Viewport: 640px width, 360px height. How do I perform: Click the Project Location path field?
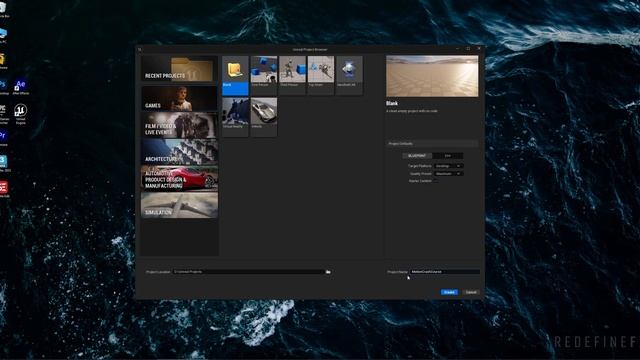point(249,272)
